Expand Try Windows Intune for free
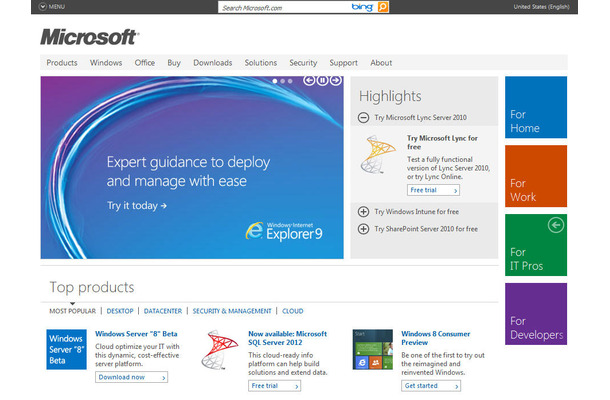The height and width of the screenshot is (400, 610). click(x=363, y=212)
